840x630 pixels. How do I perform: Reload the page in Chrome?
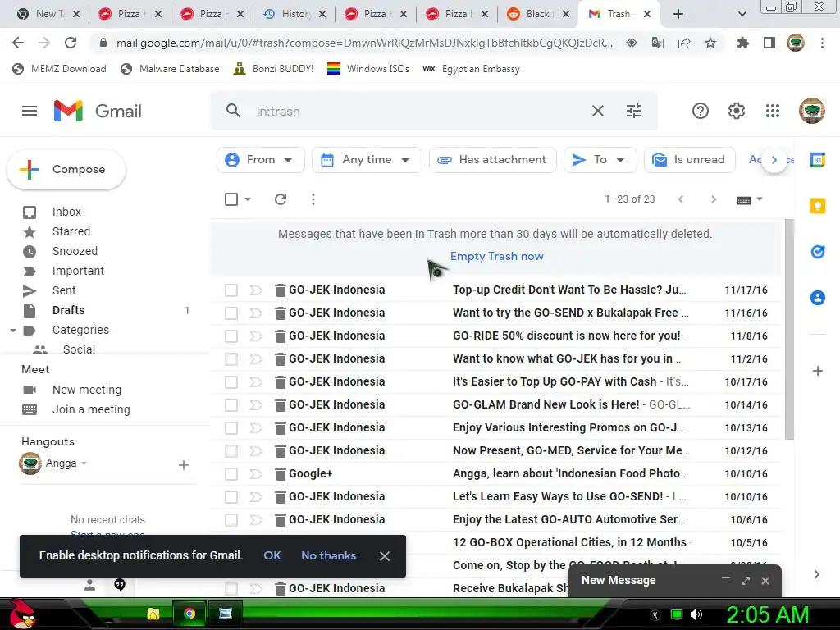(x=71, y=43)
